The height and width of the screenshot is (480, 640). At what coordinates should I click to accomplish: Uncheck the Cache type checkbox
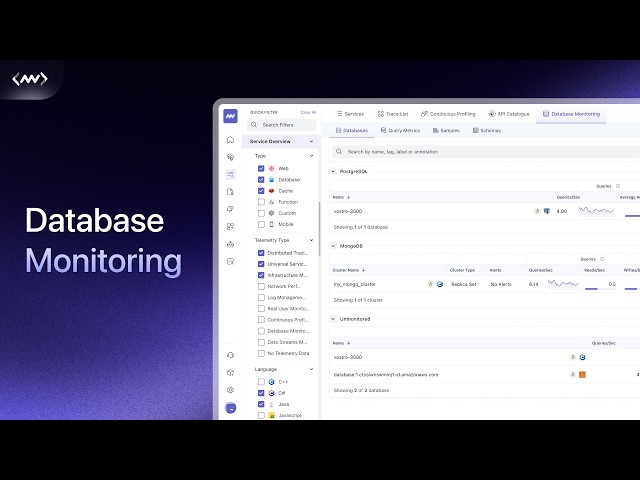click(261, 191)
